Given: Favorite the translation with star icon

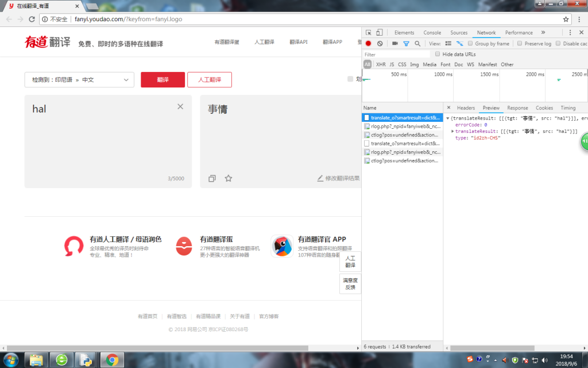Looking at the screenshot, I should click(x=228, y=178).
